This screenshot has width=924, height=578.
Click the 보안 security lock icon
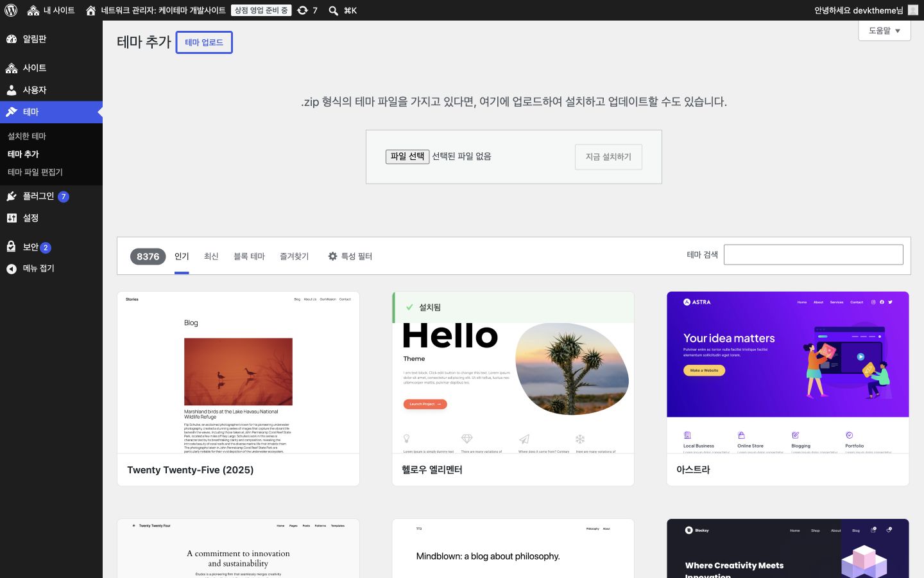pos(12,247)
